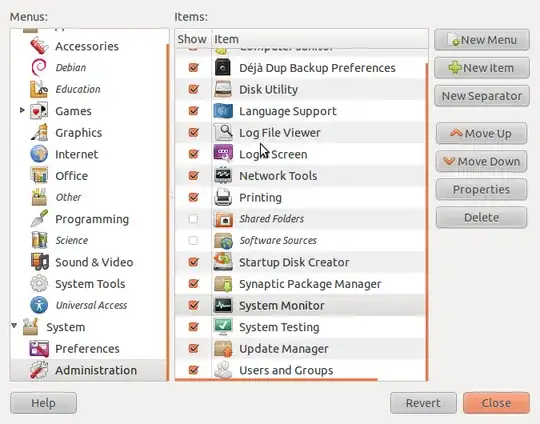Click the Accessories menu icon
This screenshot has height=424, width=540.
point(39,46)
